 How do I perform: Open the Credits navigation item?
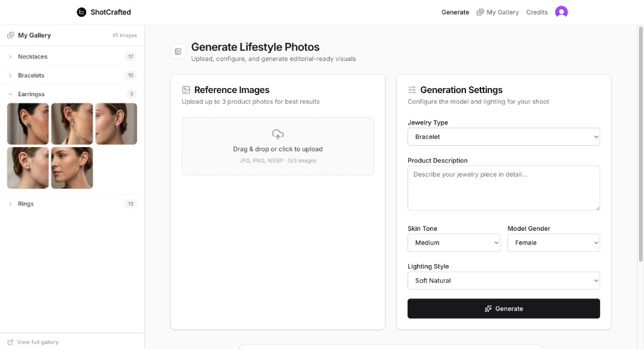click(x=536, y=12)
